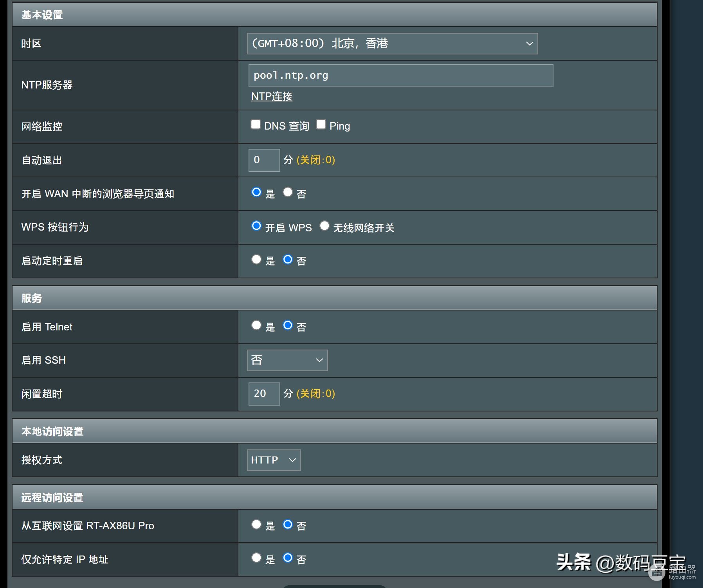703x588 pixels.
Task: Open the NTP连接 link
Action: click(x=272, y=96)
